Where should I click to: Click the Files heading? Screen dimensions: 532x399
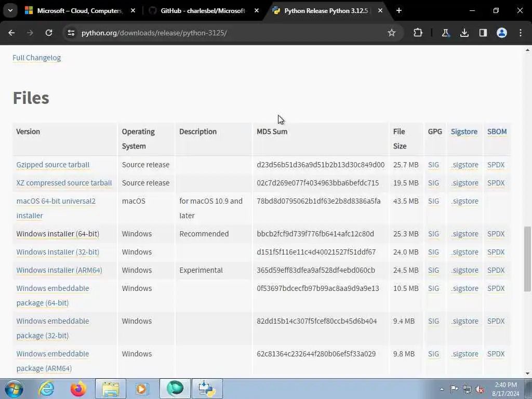[31, 98]
